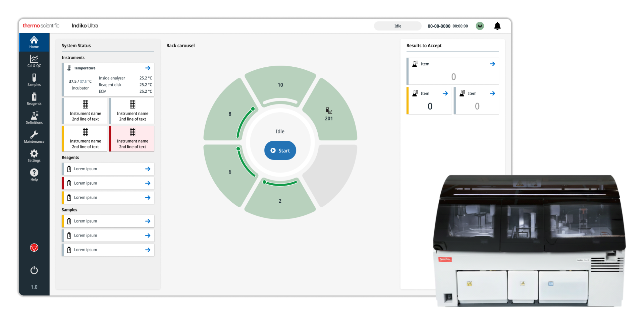Click the Indiko Ultra title
The image size is (644, 323).
coord(85,26)
